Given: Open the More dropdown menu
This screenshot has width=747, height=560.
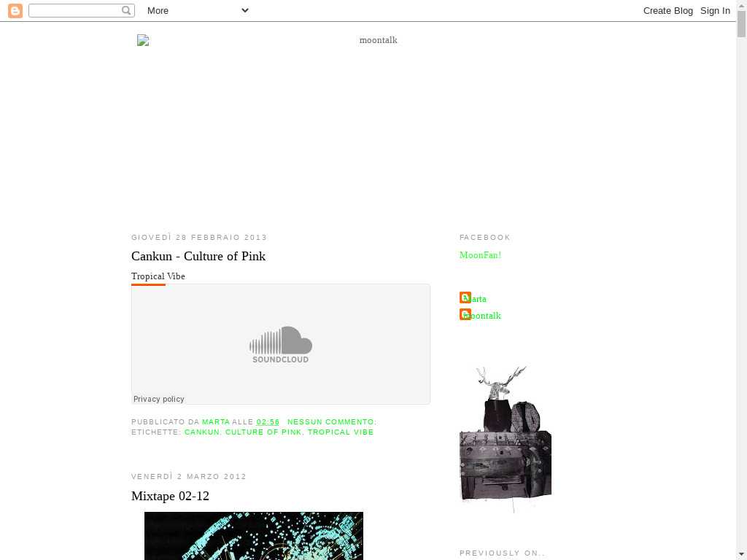Looking at the screenshot, I should [x=198, y=10].
